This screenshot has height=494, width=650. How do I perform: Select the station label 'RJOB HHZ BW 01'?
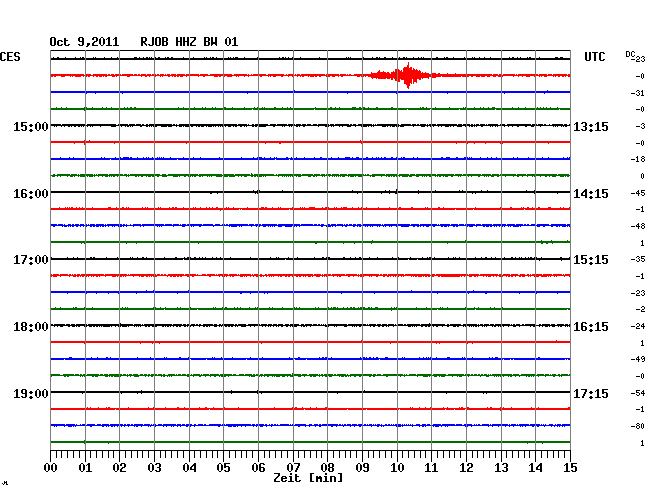click(189, 42)
